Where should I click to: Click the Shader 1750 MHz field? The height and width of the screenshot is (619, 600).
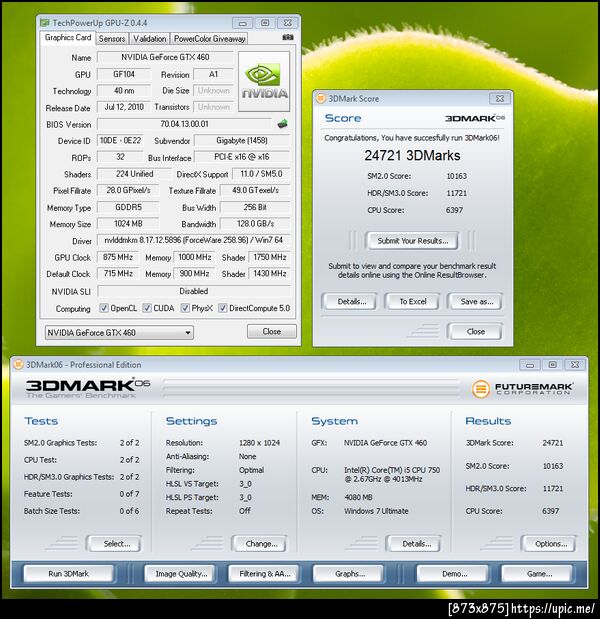[x=270, y=257]
